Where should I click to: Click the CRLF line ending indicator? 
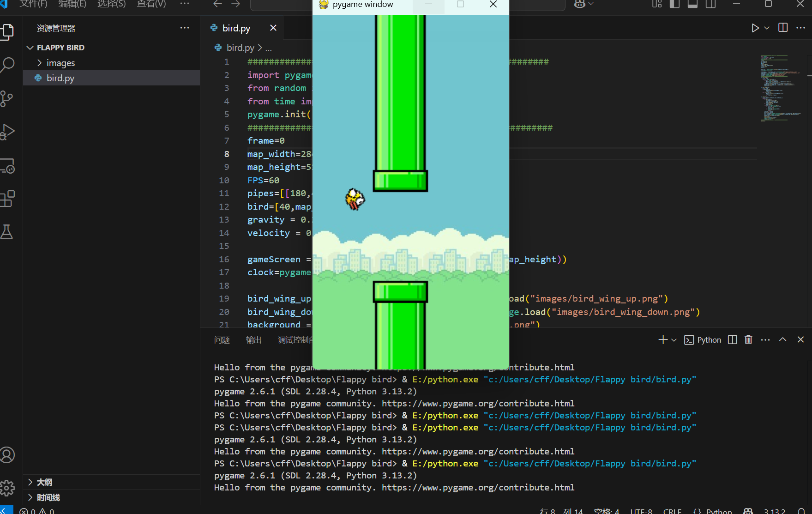[672, 511]
